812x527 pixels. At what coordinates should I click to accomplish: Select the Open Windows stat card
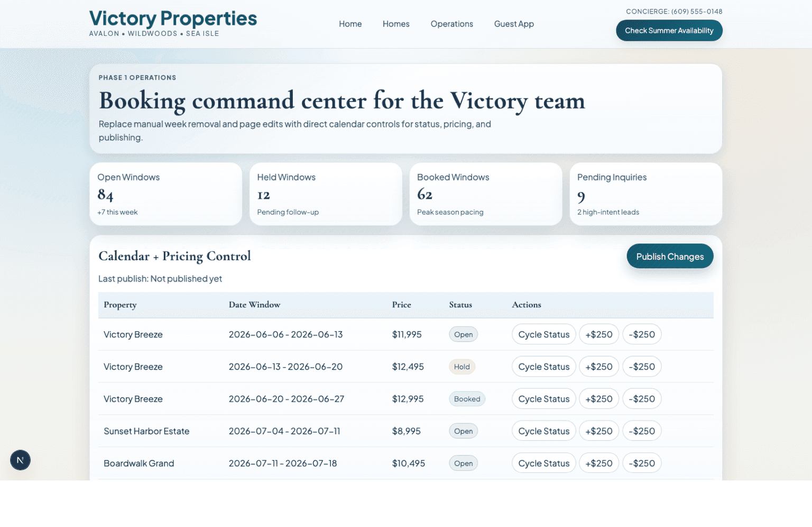pos(165,194)
